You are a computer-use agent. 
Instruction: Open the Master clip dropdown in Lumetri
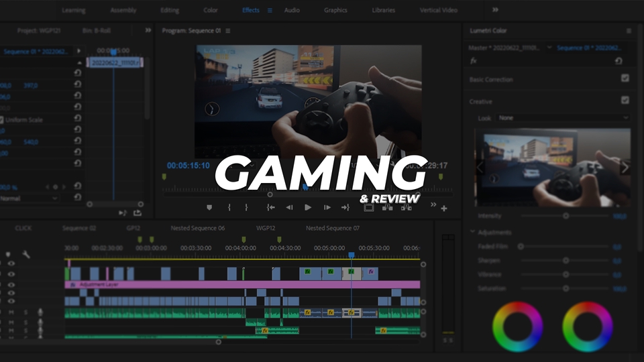(549, 48)
